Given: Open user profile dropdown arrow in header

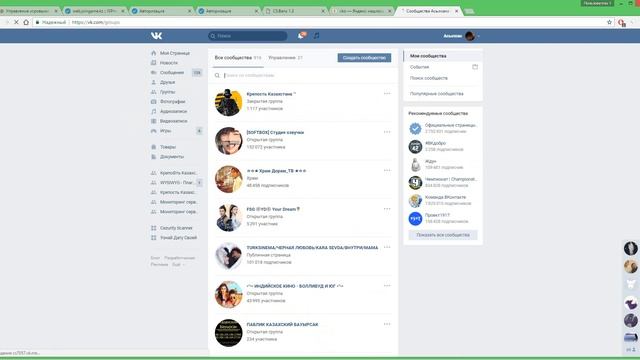Looking at the screenshot, I should pyautogui.click(x=478, y=36).
